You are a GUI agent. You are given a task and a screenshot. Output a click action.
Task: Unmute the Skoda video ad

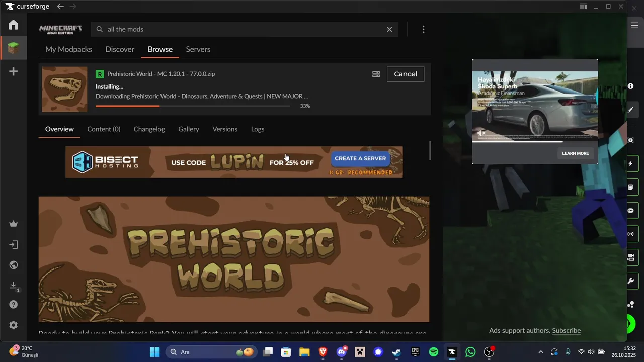tap(481, 133)
